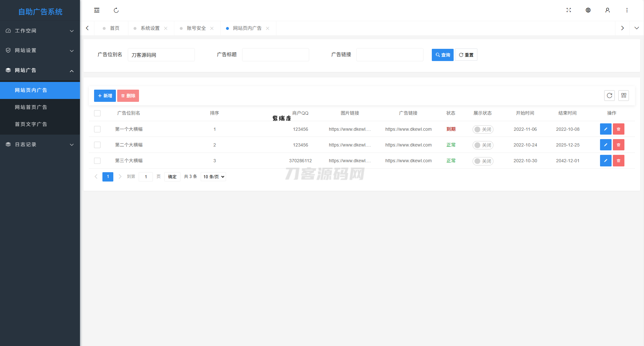Expand the 工作空间 sidebar menu
The height and width of the screenshot is (346, 644).
[x=40, y=31]
